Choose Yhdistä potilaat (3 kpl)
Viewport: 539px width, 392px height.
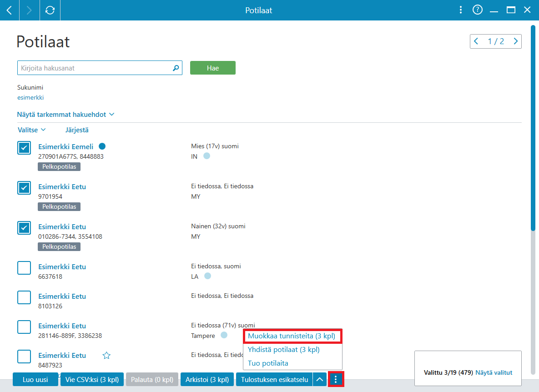[x=283, y=349]
